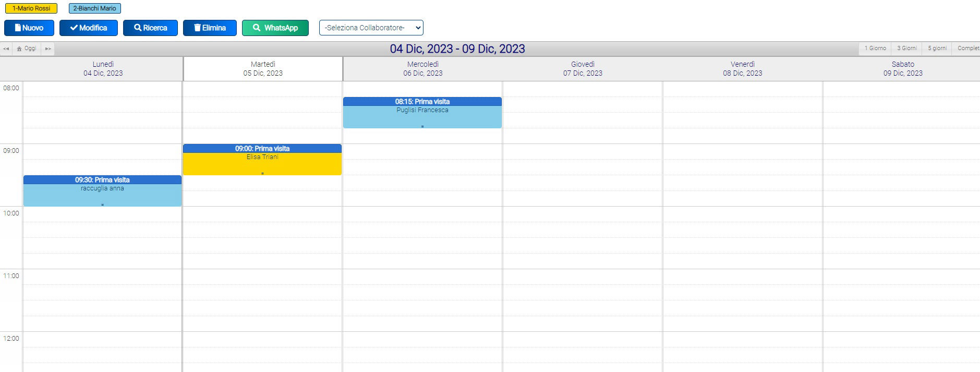Screen dimensions: 980x372
Task: Click the Giovedì 07 Dic column header
Action: [583, 69]
